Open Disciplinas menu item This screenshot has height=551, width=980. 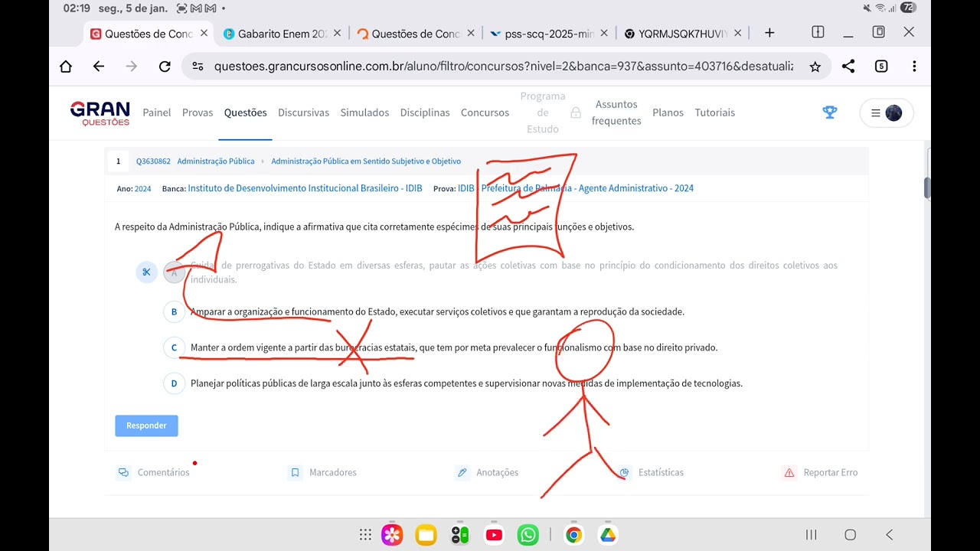(x=425, y=112)
